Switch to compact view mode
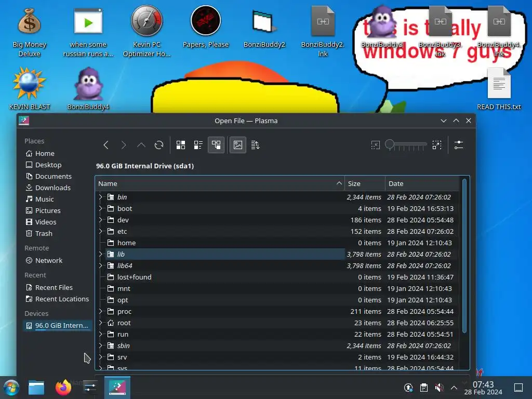Image resolution: width=532 pixels, height=399 pixels. [198, 145]
